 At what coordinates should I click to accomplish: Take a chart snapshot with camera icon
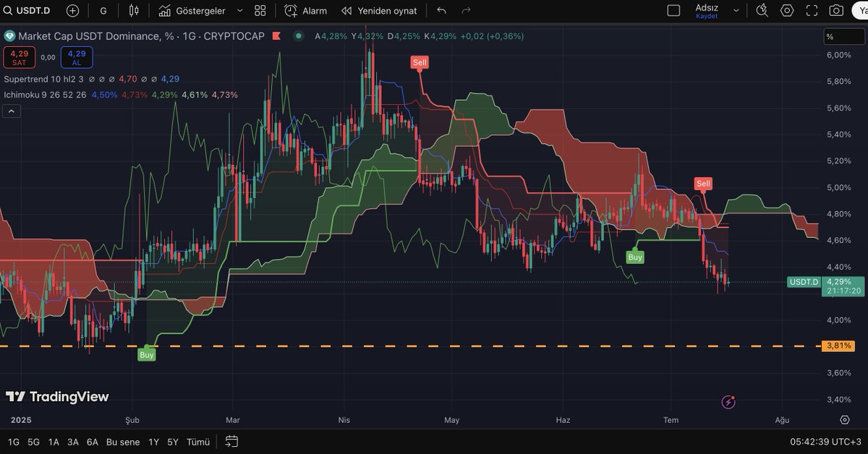pos(836,11)
